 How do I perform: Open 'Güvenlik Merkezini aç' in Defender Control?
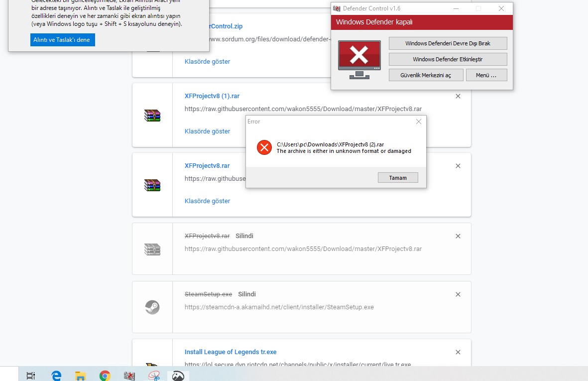426,75
